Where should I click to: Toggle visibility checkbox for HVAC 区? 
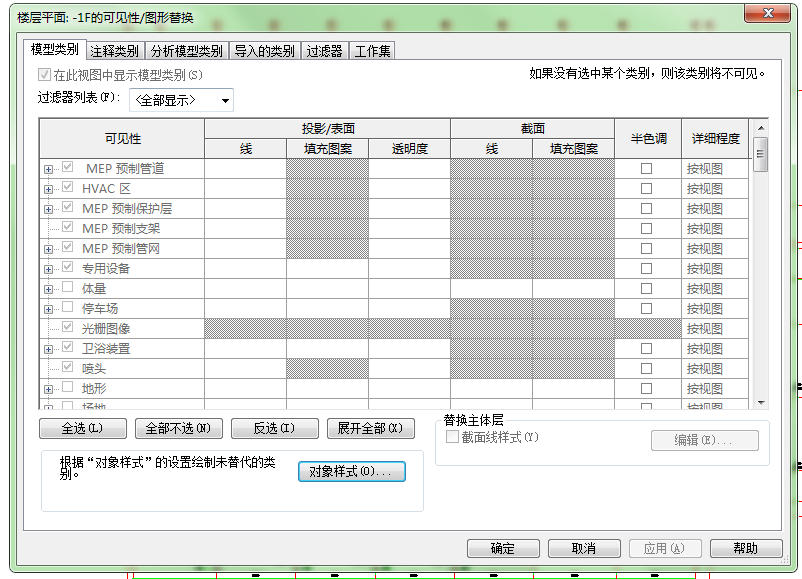pos(68,187)
